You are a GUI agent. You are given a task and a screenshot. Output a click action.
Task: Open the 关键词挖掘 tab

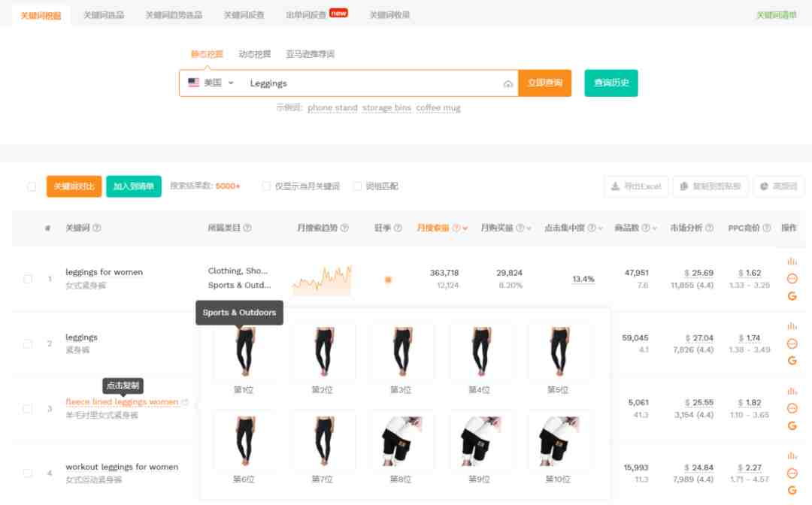tap(41, 16)
